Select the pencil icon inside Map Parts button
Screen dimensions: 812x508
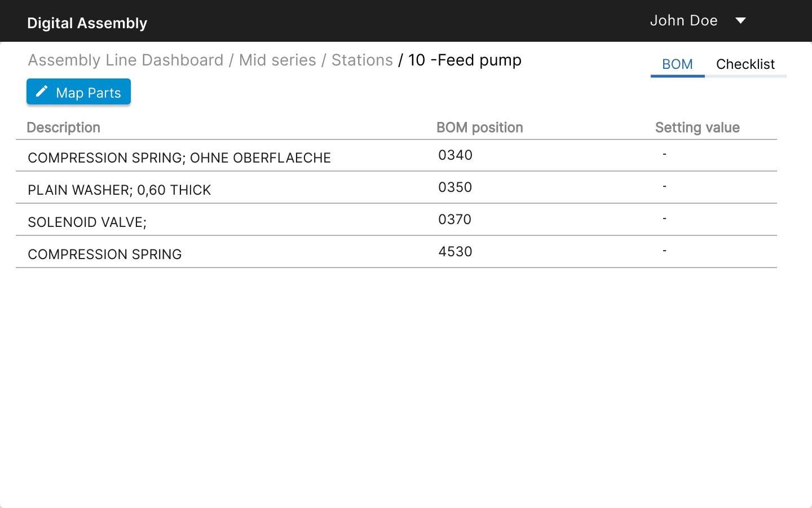pos(42,91)
